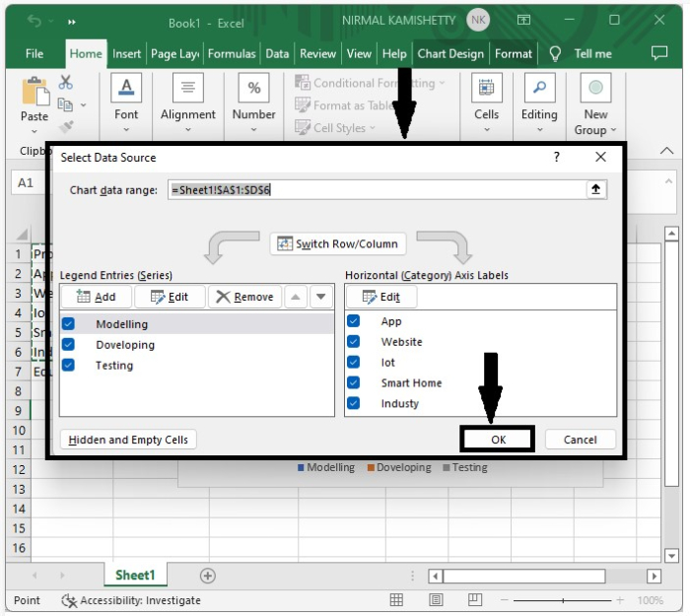Click the Name Box showing A1
The width and height of the screenshot is (690, 616).
pos(28,182)
